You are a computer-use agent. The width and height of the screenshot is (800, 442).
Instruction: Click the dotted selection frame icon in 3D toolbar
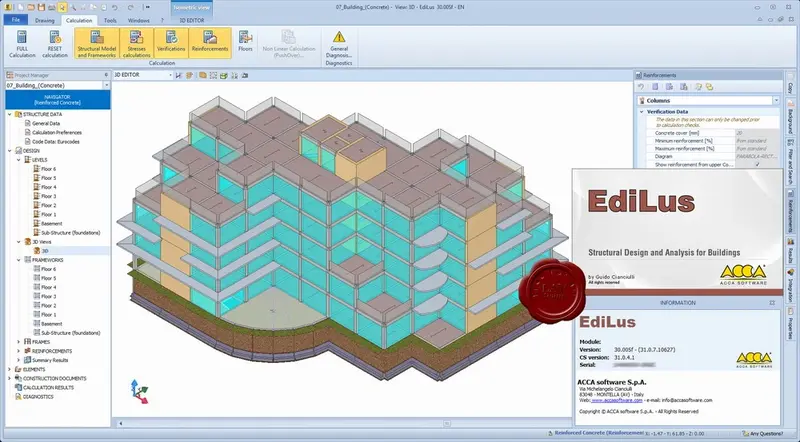[213, 75]
